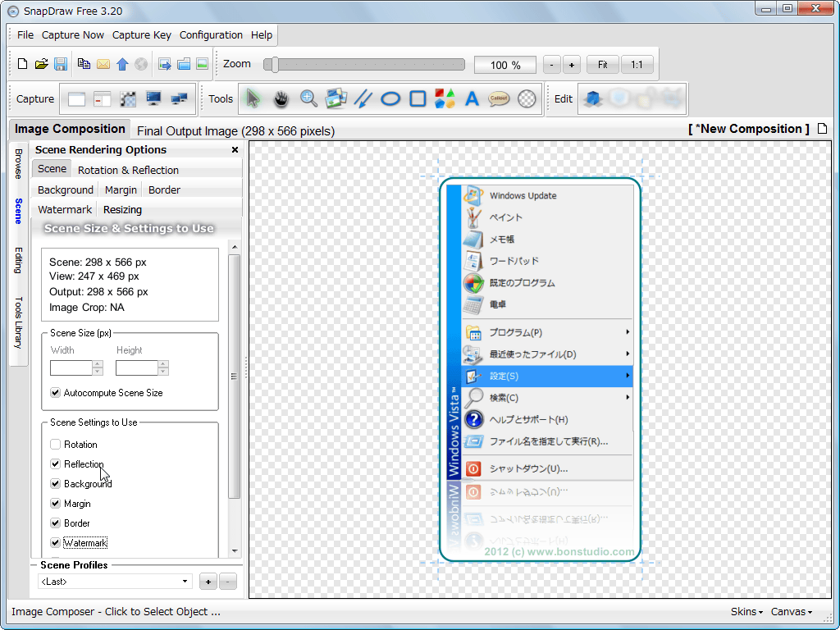Enable the Rotation checkbox
This screenshot has width=840, height=630.
pyautogui.click(x=55, y=444)
